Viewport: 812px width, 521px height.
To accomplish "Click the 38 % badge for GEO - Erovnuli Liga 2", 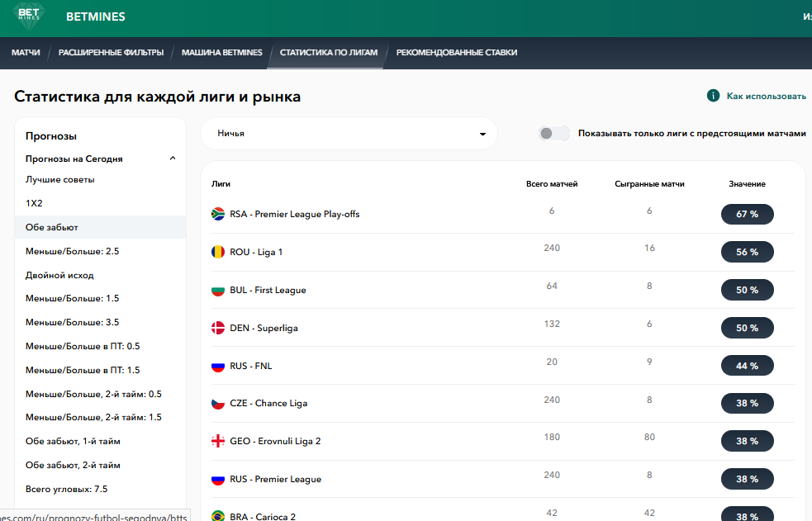I will point(748,442).
